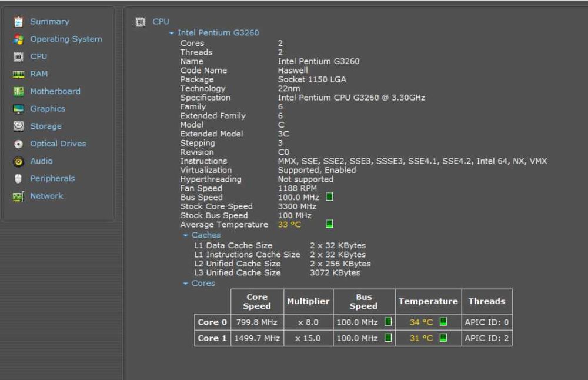The image size is (588, 380).
Task: Collapse the Cores section arrow
Action: pos(185,284)
